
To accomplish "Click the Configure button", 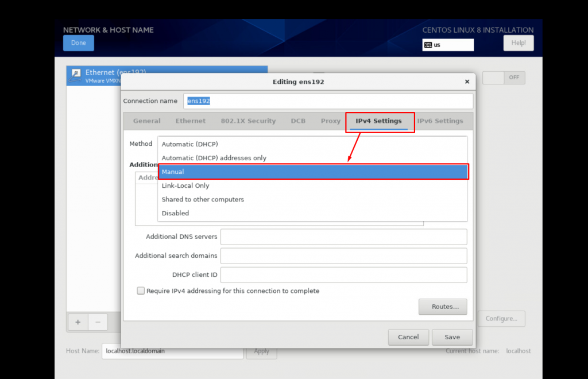I will [x=501, y=318].
